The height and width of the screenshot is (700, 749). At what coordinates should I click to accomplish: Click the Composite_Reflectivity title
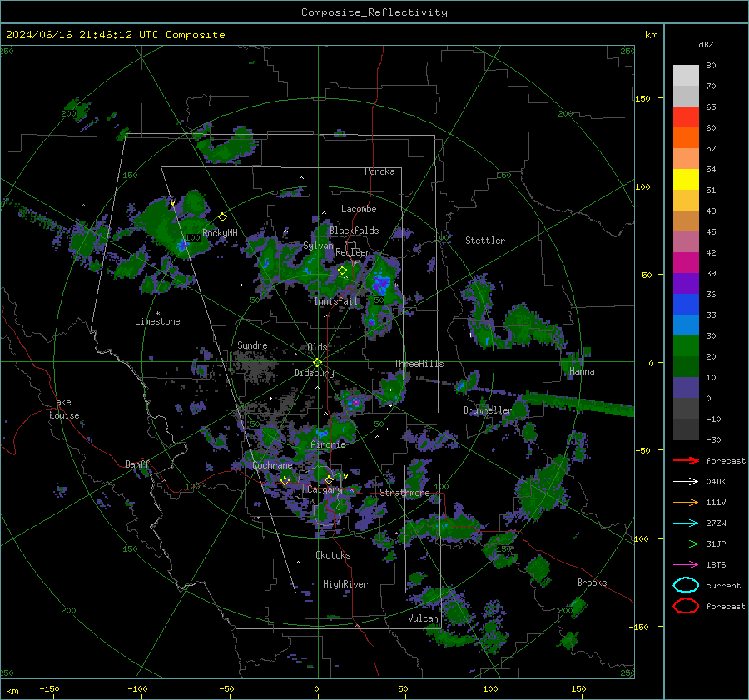374,12
